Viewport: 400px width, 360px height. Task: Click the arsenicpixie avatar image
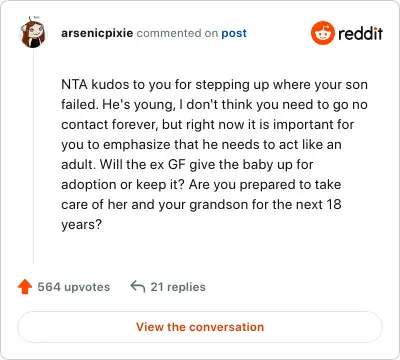click(x=33, y=32)
